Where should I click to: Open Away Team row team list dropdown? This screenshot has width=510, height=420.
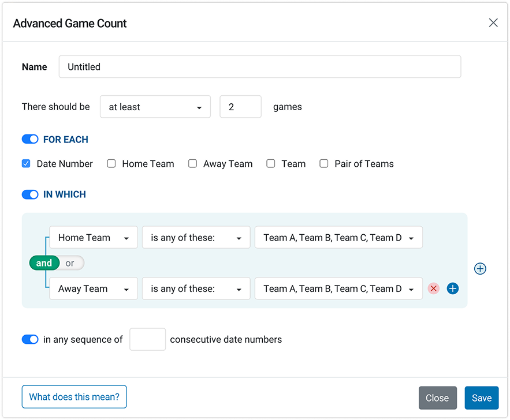[338, 288]
